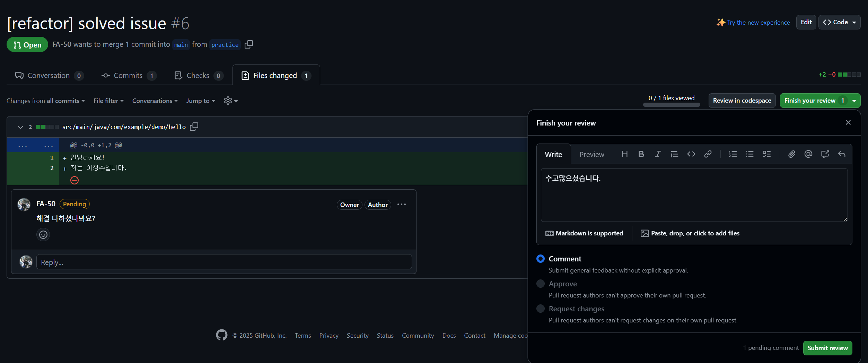Apply bold formatting in review editor
The height and width of the screenshot is (363, 868).
(641, 154)
